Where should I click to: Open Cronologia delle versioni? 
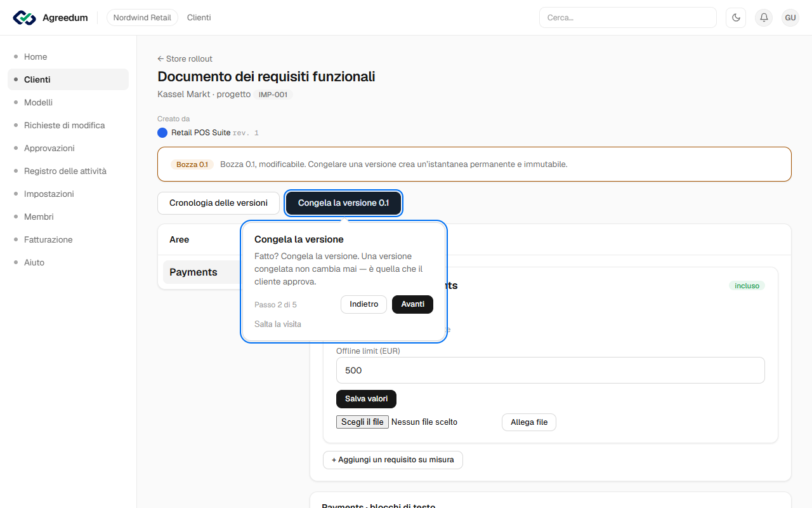point(218,203)
